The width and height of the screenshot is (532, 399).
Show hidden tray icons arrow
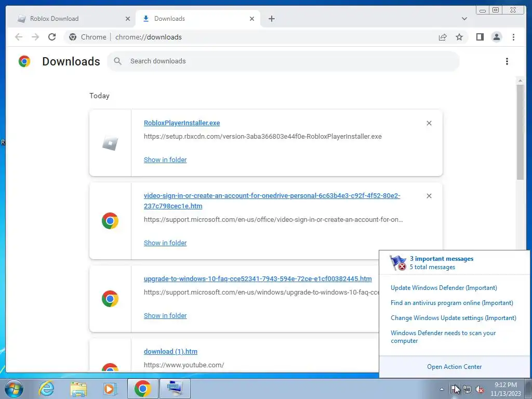tap(442, 389)
